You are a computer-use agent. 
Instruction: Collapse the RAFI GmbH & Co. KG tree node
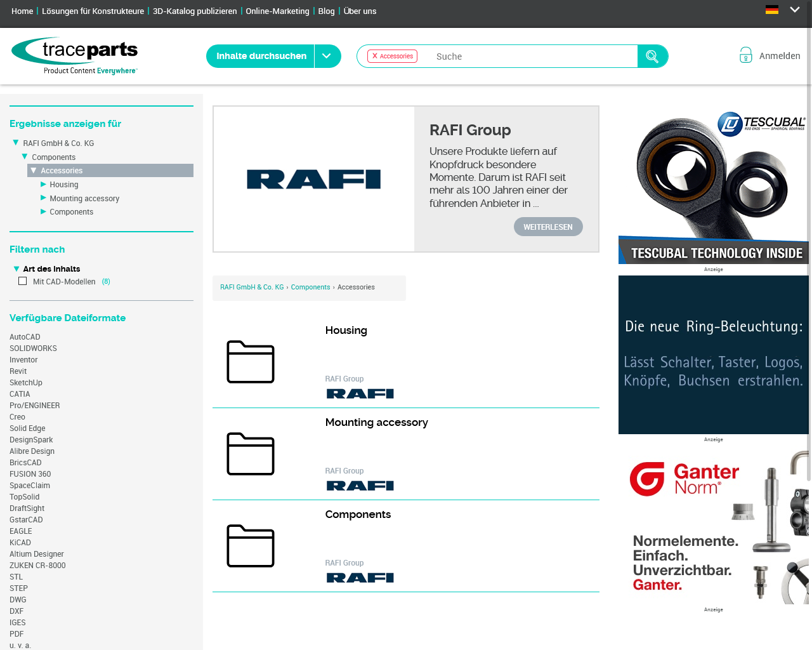coord(16,143)
